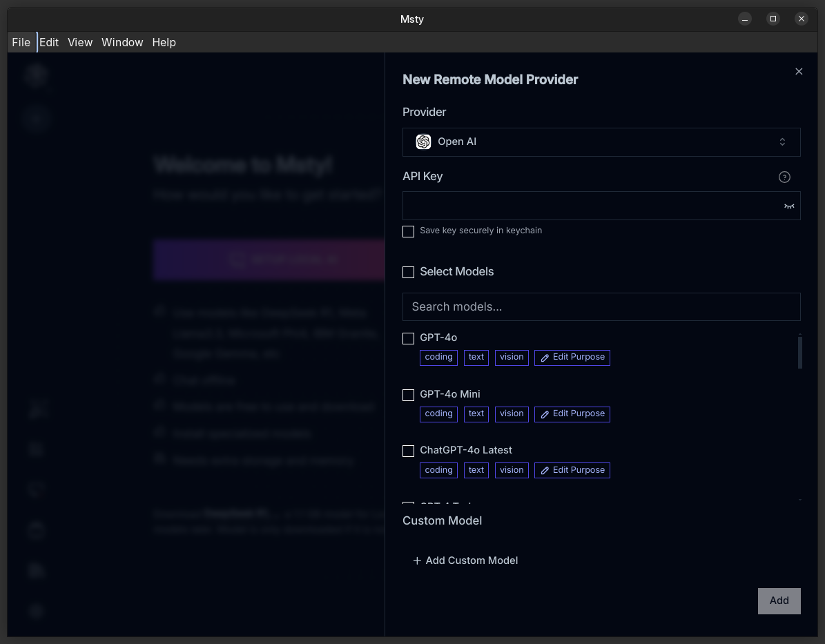Select the GPT-4o Mini checkbox
This screenshot has height=644, width=825.
(408, 395)
